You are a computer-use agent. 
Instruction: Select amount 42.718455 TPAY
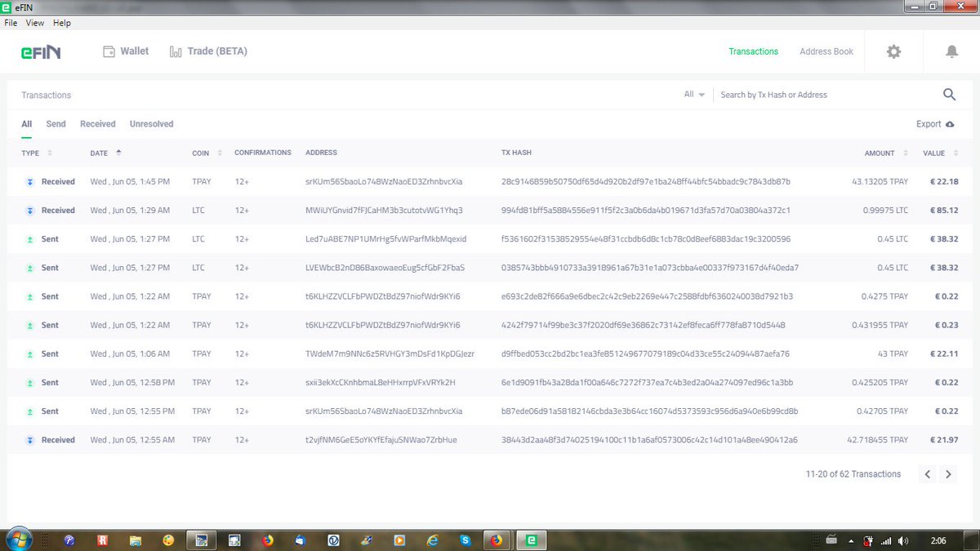[x=877, y=440]
